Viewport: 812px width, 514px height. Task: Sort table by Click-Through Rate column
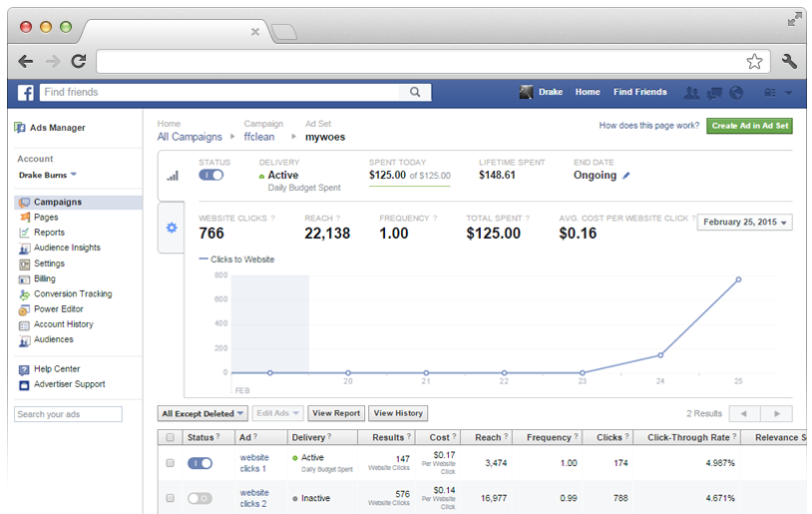[x=687, y=437]
